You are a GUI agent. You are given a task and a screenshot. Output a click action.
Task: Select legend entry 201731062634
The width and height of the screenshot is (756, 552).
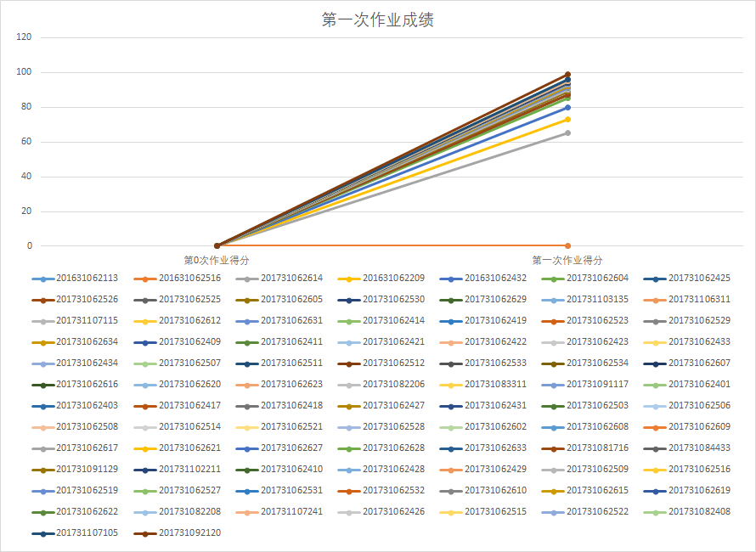click(75, 341)
